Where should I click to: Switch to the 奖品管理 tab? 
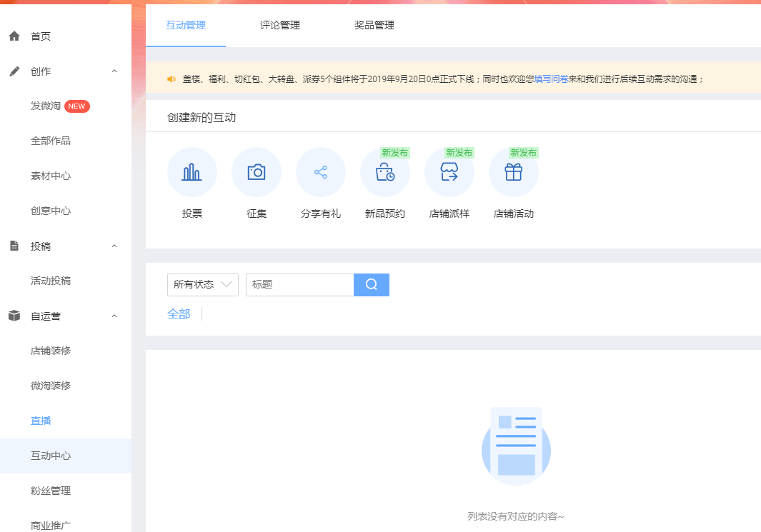pos(374,26)
